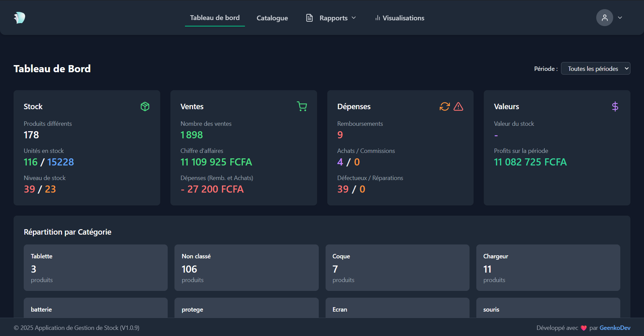Select the Non classé category card
The image size is (644, 336).
[246, 268]
